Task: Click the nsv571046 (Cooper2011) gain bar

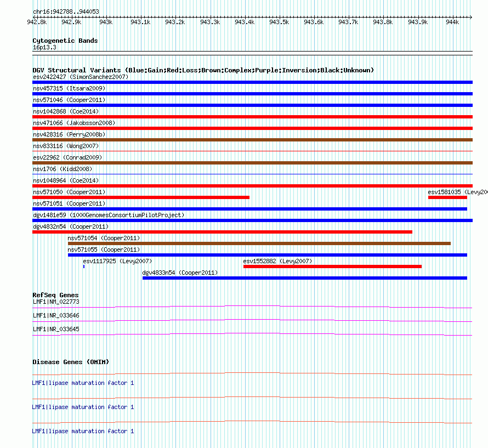Action: tap(252, 105)
